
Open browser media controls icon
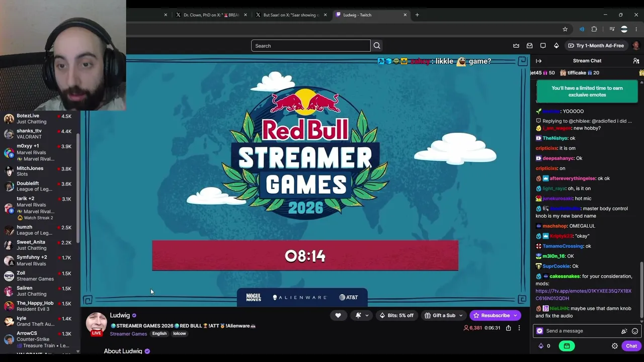click(x=612, y=29)
